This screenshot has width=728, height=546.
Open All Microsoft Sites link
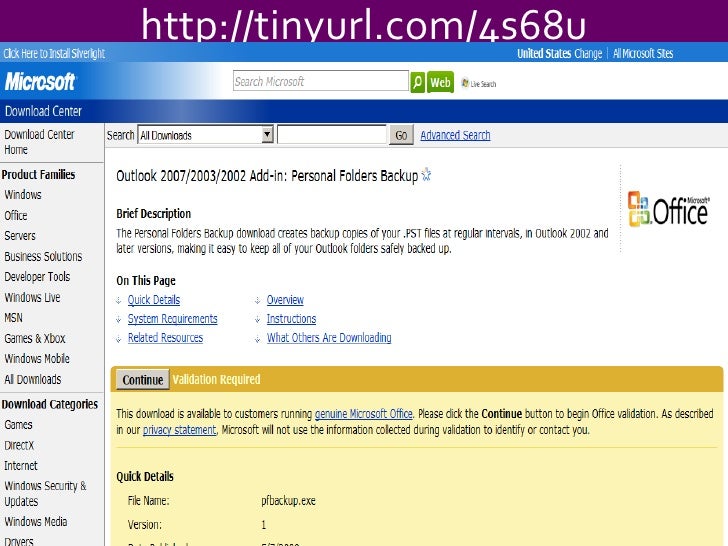(643, 53)
